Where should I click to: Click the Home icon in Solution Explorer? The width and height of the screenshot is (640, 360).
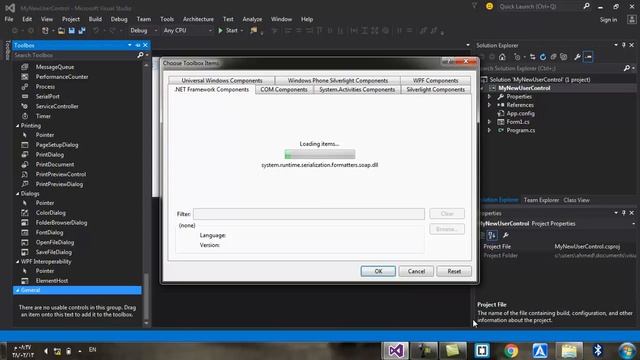(502, 57)
